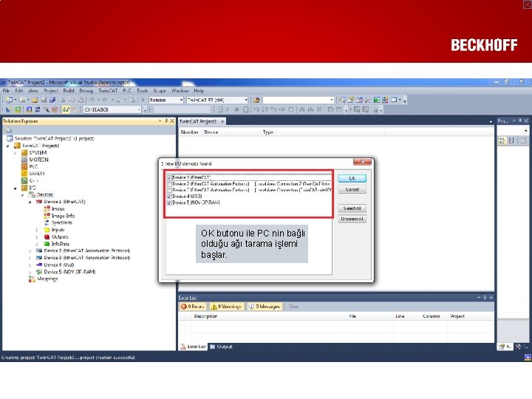
Task: Click the Categorized view icon in Properties
Action: coord(502,140)
